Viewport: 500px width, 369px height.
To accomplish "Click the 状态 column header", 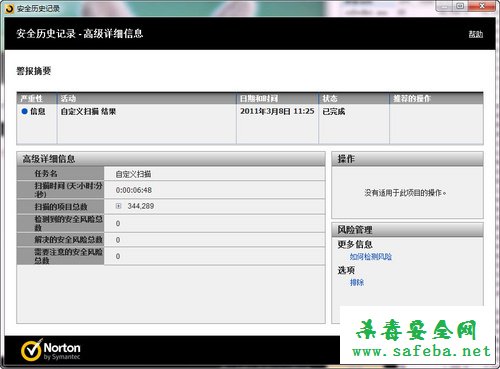I will pyautogui.click(x=354, y=98).
